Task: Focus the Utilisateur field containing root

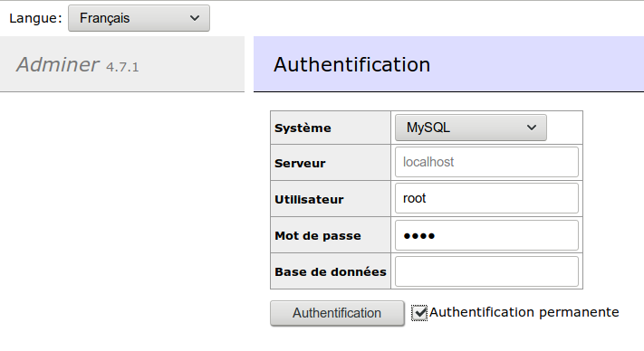Action: coord(486,198)
